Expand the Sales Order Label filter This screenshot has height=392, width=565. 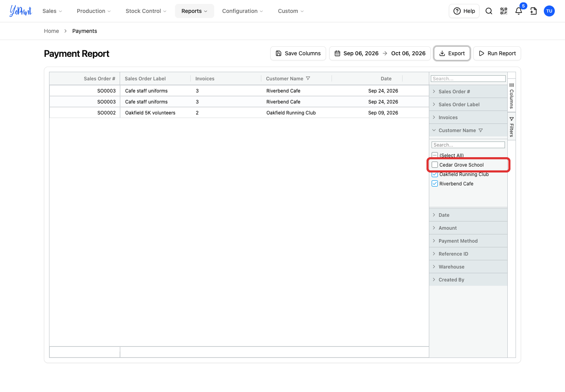pyautogui.click(x=468, y=105)
